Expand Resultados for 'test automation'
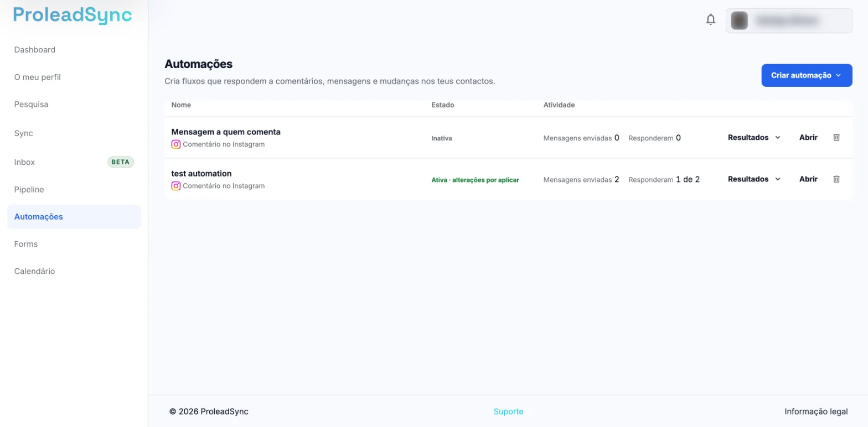Viewport: 868px width, 427px height. click(754, 179)
